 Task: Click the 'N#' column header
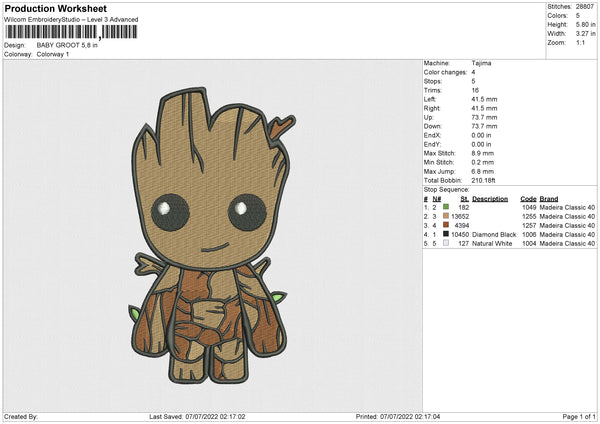click(437, 199)
